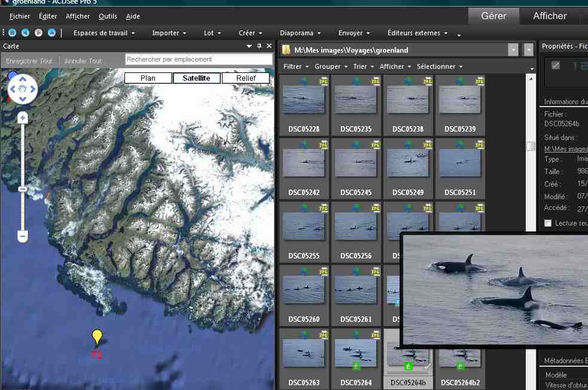Viewport: 588px width, 390px height.
Task: Click the geotag globe icon on DSC05263
Action: 304,334
